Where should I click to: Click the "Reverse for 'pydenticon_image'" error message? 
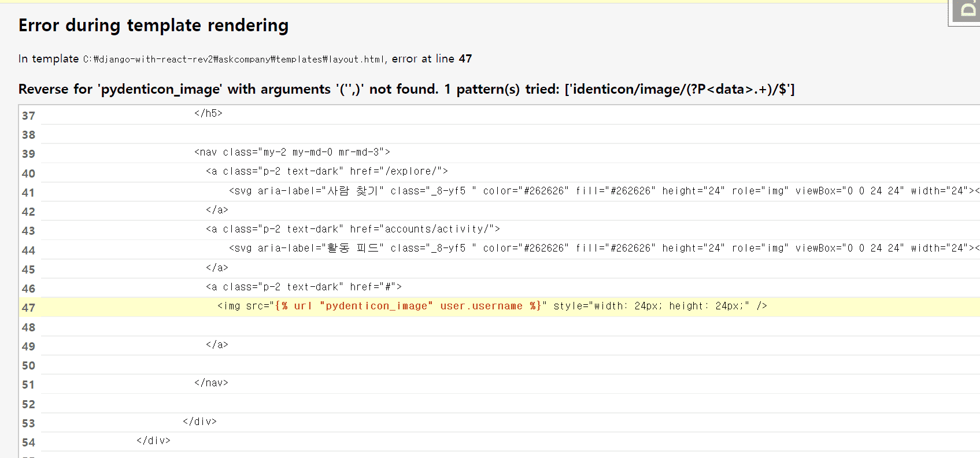[406, 89]
